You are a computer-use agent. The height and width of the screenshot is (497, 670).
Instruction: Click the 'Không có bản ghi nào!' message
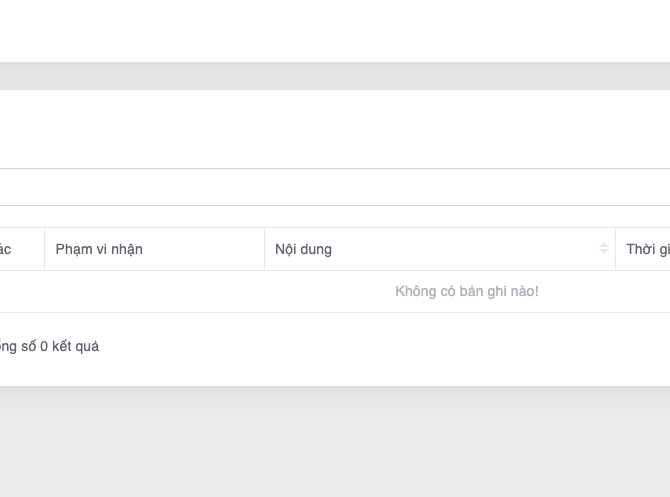pyautogui.click(x=466, y=291)
